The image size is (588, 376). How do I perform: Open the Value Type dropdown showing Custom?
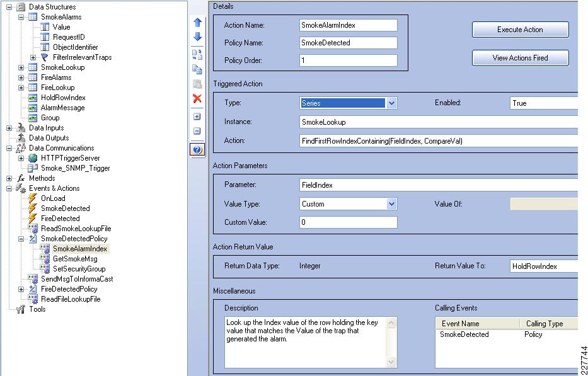pos(391,204)
